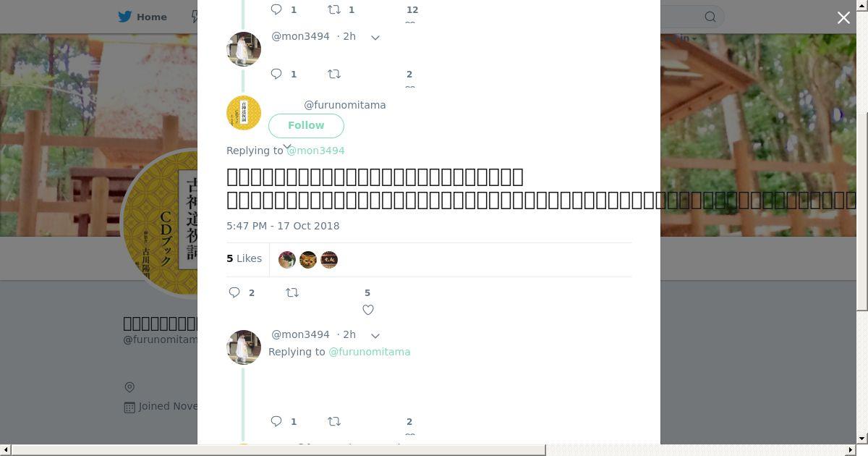Like the main tweet via the heart icon

pyautogui.click(x=368, y=310)
